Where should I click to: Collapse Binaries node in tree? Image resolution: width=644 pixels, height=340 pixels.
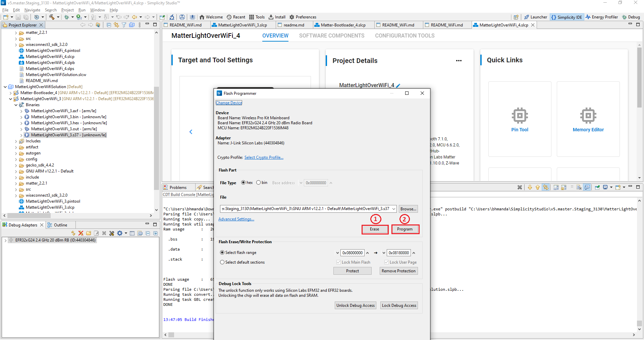point(16,105)
